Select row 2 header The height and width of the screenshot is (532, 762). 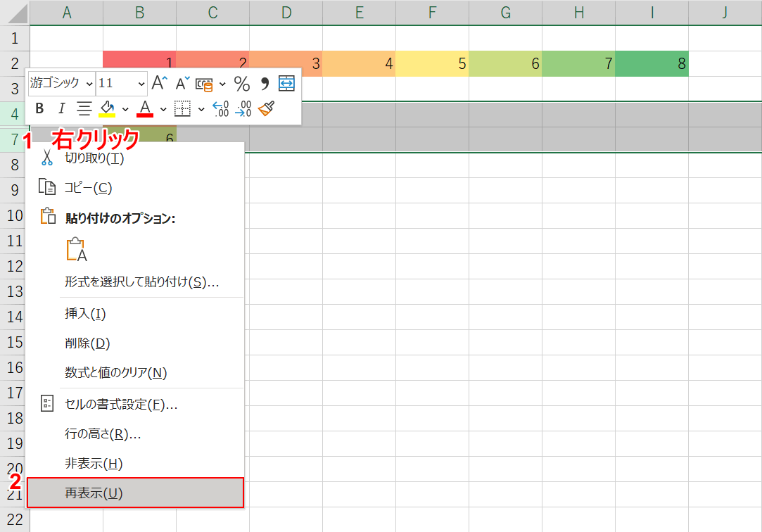pos(15,63)
